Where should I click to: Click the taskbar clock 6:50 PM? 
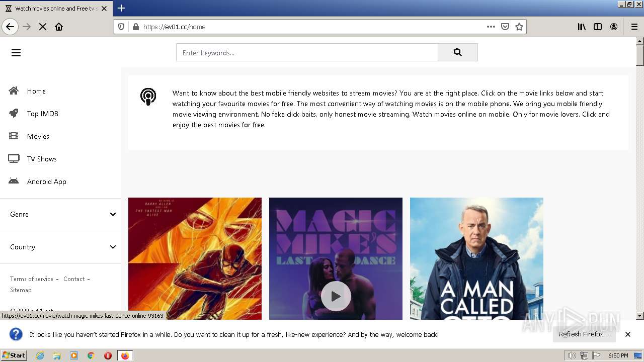618,355
